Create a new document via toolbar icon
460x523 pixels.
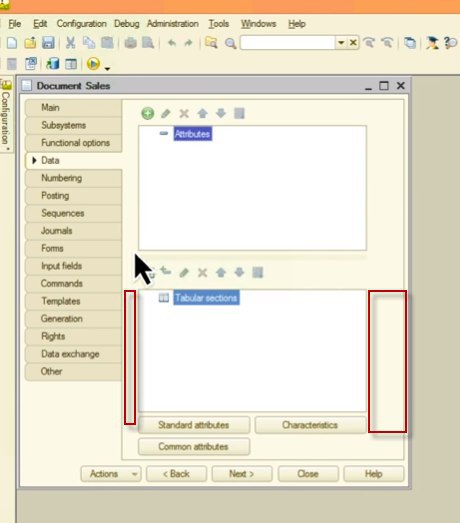point(12,43)
